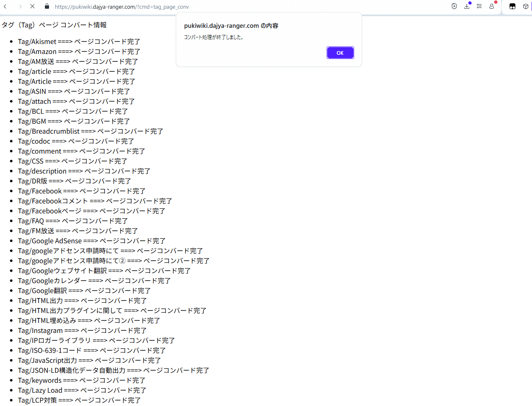Open ad blocker shield icon
Screen dimensions: 532x406
click(454, 6)
